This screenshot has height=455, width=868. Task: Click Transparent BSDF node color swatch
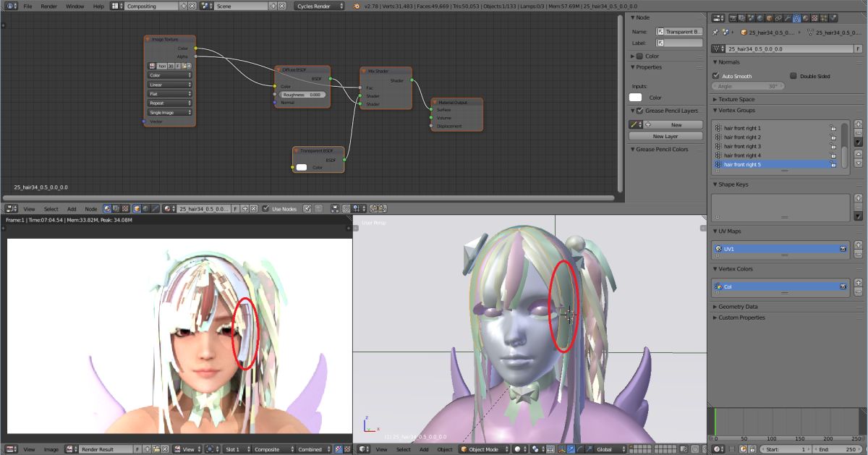[302, 167]
